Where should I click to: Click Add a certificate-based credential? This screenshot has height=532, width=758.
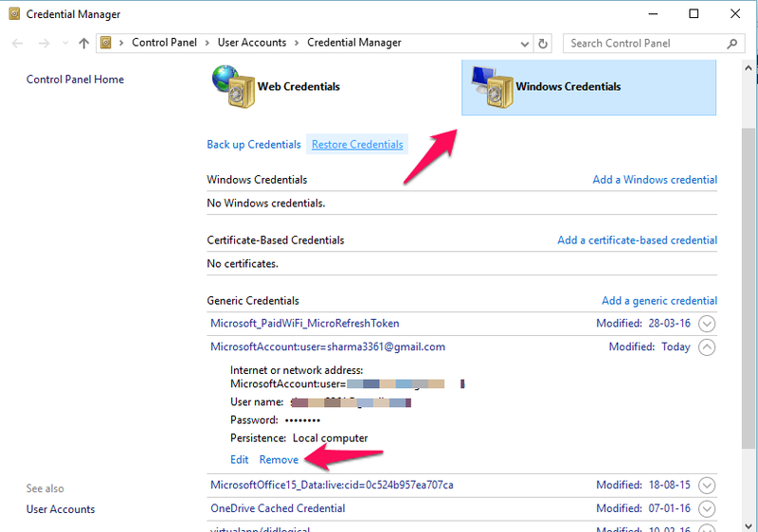click(x=637, y=239)
